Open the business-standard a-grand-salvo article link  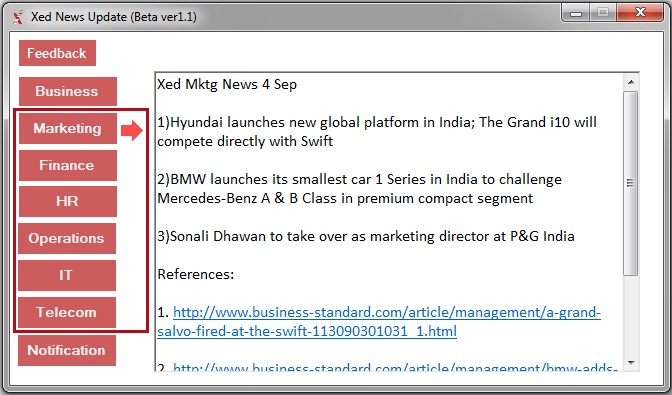[x=379, y=322]
